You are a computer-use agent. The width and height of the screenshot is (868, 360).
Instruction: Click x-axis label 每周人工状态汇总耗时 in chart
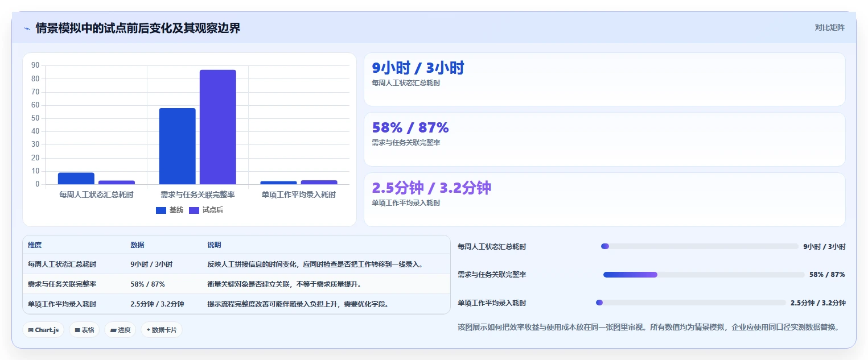click(96, 195)
